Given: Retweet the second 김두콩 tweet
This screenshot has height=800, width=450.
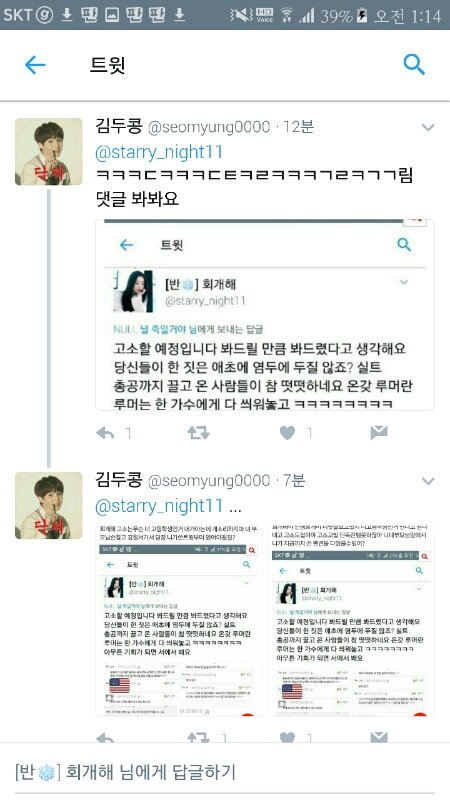Looking at the screenshot, I should tap(198, 737).
